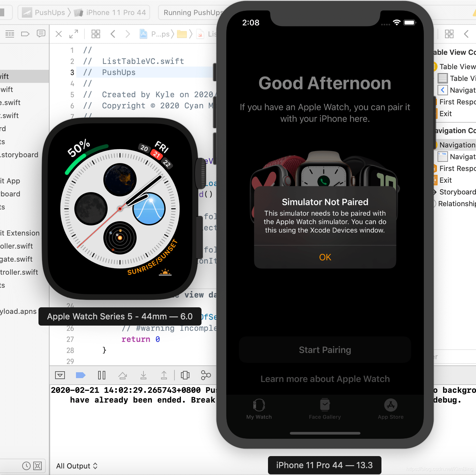Image resolution: width=476 pixels, height=475 pixels.
Task: Open the PushUps scheme selector
Action: pyautogui.click(x=44, y=12)
